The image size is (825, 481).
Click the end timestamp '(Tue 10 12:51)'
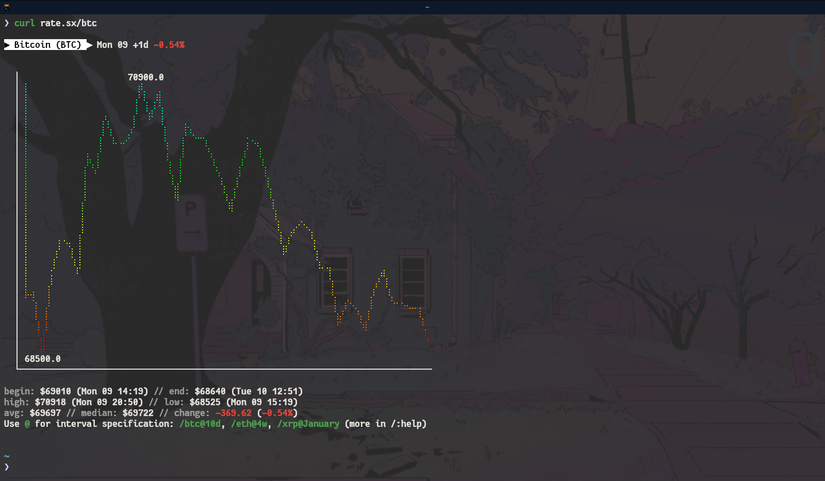[267, 392]
